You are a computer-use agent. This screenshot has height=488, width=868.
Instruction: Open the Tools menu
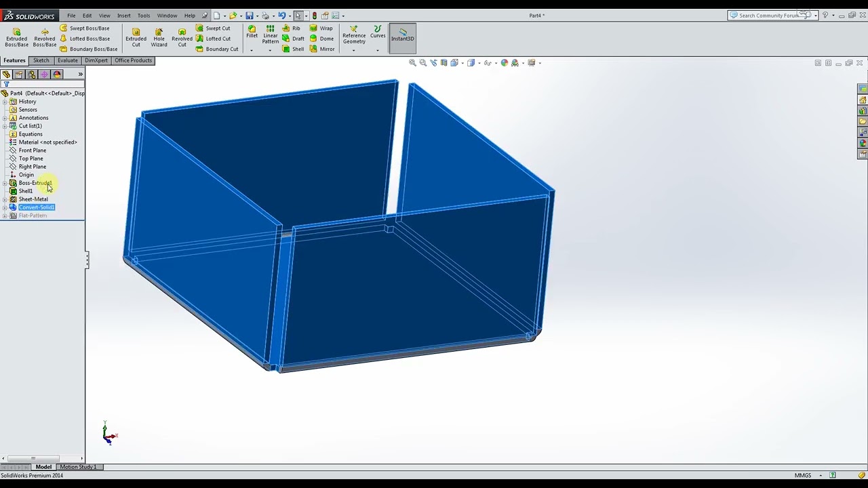point(144,16)
